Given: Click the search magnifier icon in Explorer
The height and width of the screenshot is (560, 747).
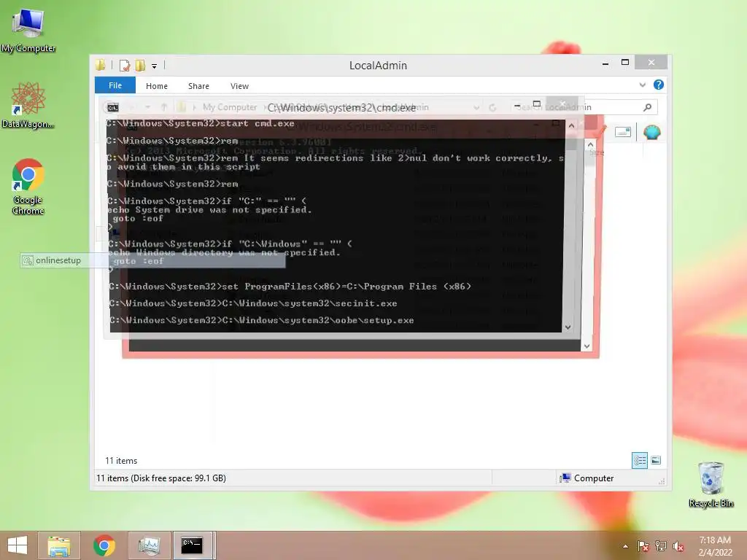Looking at the screenshot, I should [647, 107].
